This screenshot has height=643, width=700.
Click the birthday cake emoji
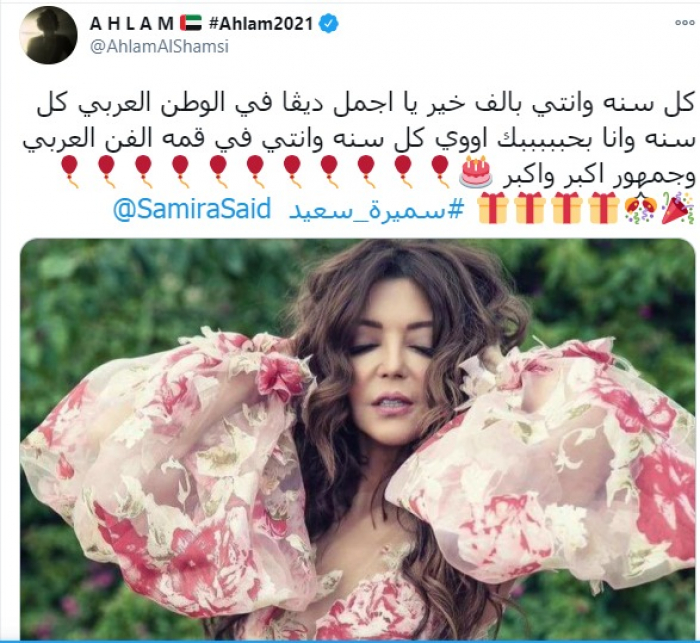tap(476, 171)
